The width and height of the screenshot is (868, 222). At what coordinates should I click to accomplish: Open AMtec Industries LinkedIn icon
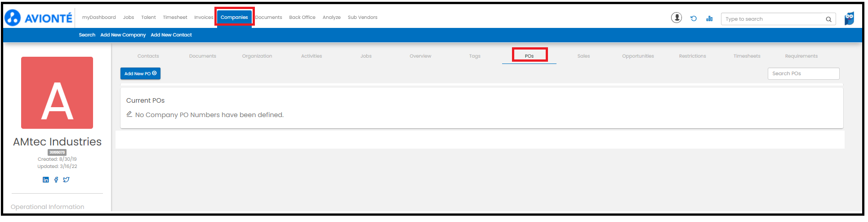45,180
